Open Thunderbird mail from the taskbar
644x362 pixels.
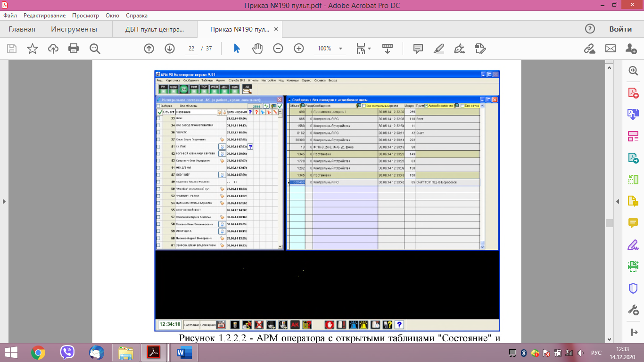point(97,352)
